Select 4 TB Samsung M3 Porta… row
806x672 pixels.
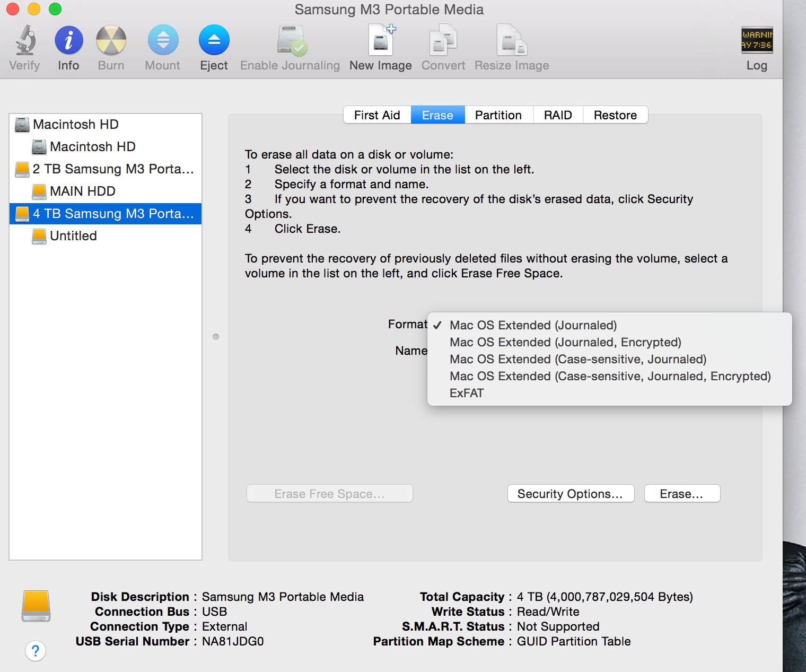click(x=106, y=214)
